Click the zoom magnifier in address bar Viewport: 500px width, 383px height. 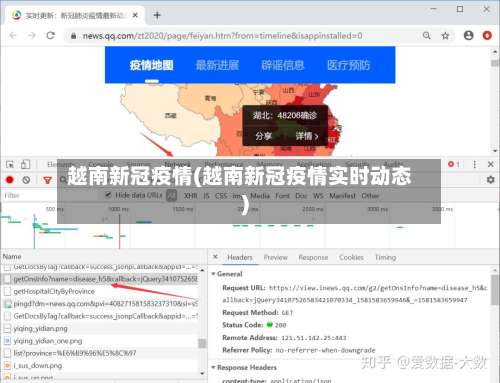tap(426, 35)
